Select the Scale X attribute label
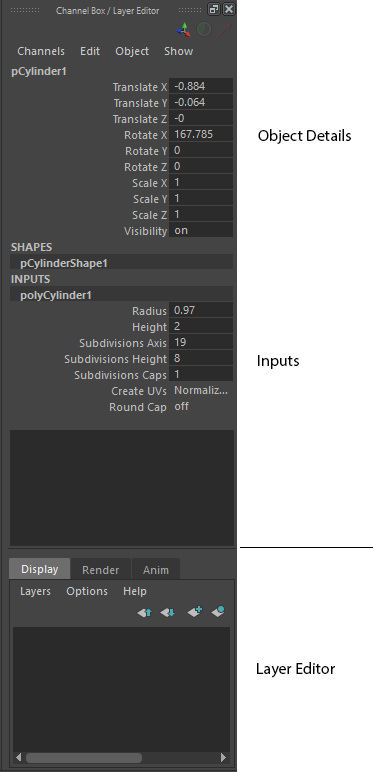 click(x=150, y=183)
